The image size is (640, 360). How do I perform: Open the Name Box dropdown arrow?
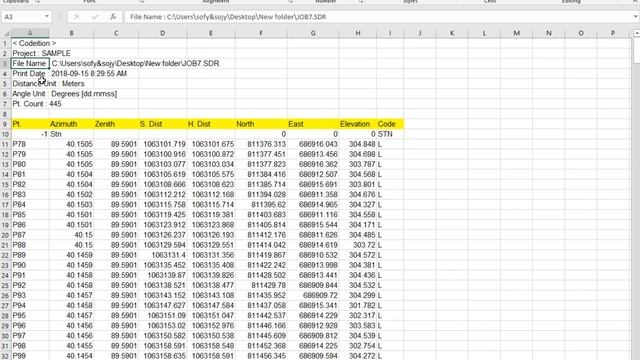point(47,17)
